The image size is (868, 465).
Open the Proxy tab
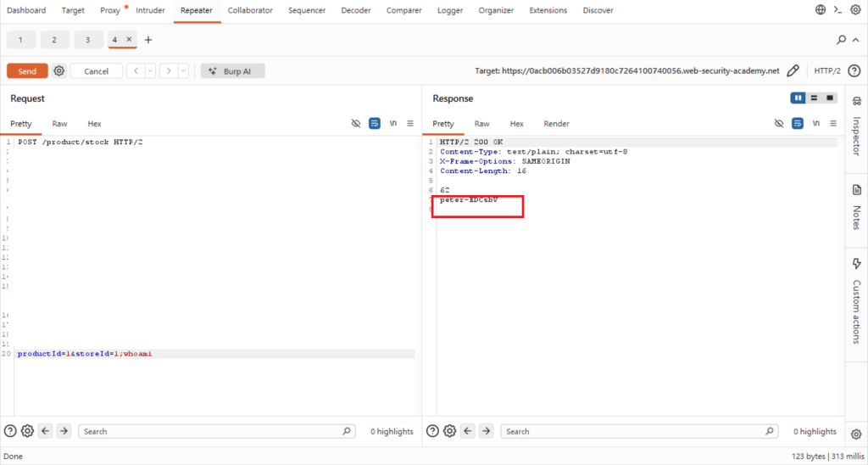click(x=110, y=10)
